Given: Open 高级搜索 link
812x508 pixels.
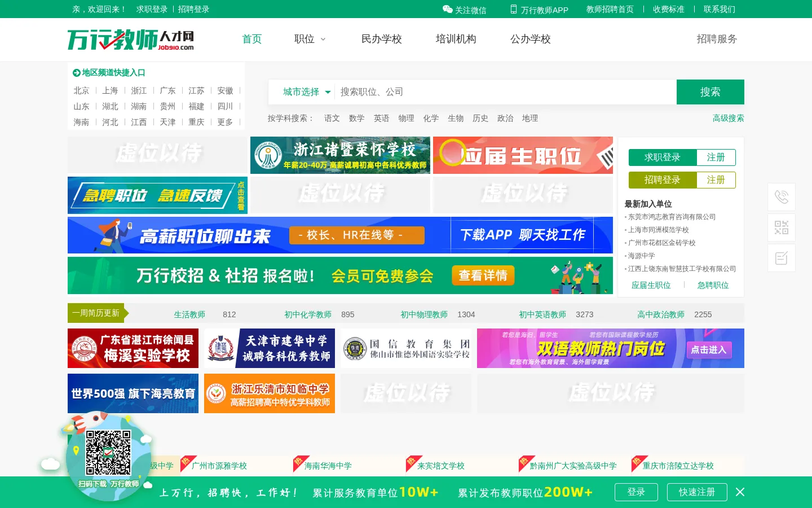Looking at the screenshot, I should point(729,118).
